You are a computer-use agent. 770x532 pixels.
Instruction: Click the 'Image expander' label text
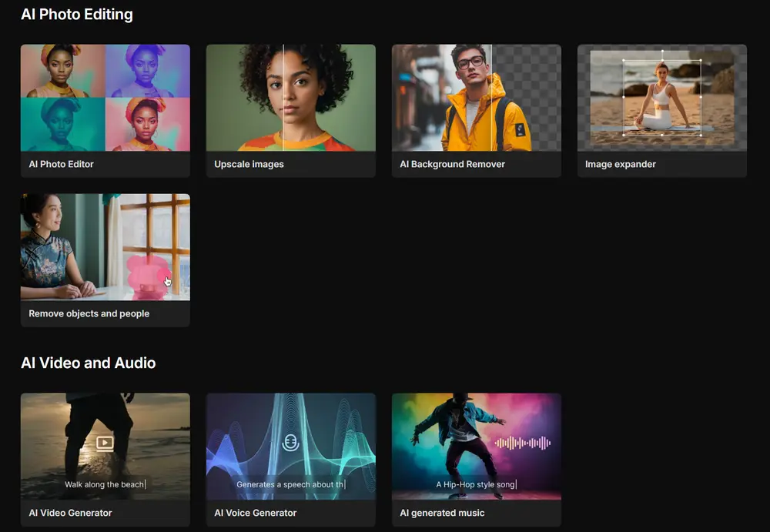point(620,164)
